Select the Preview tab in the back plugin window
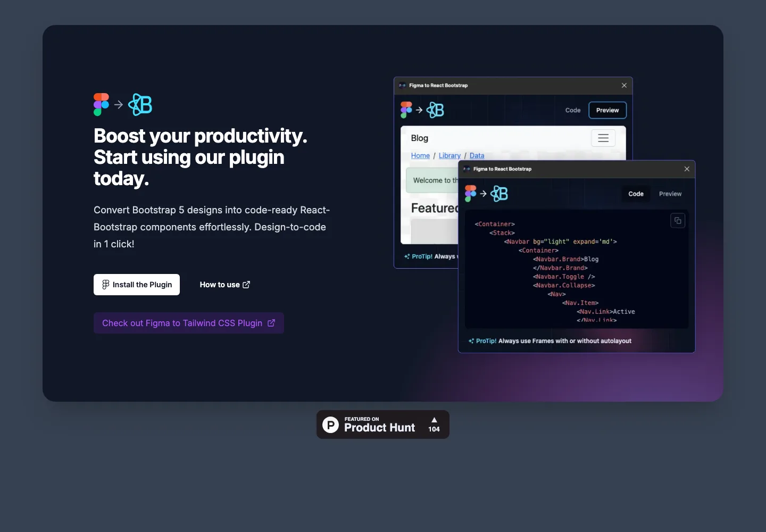Image resolution: width=766 pixels, height=532 pixels. (607, 110)
